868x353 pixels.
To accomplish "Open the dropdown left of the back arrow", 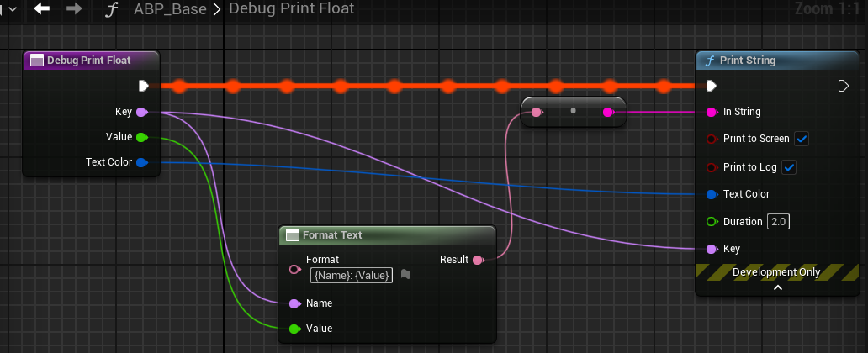I will pyautogui.click(x=10, y=9).
